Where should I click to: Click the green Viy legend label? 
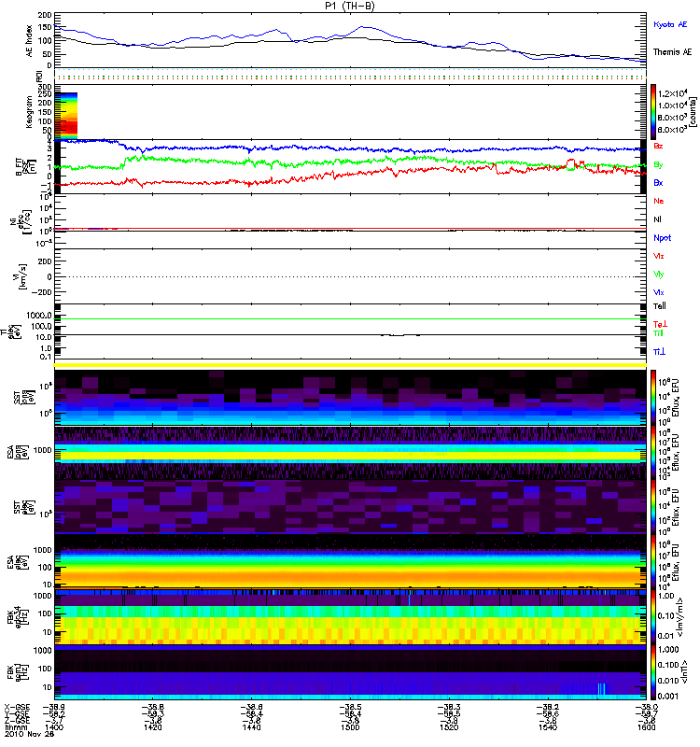pos(658,275)
